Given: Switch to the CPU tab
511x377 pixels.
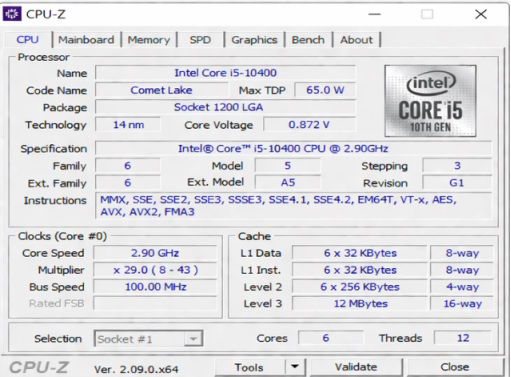Looking at the screenshot, I should (28, 40).
